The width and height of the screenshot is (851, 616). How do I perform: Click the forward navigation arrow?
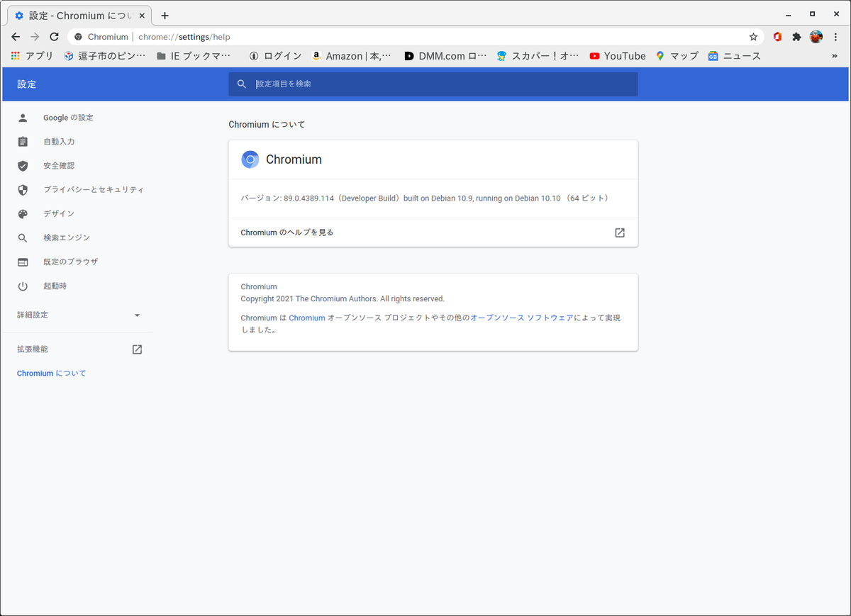pos(35,37)
